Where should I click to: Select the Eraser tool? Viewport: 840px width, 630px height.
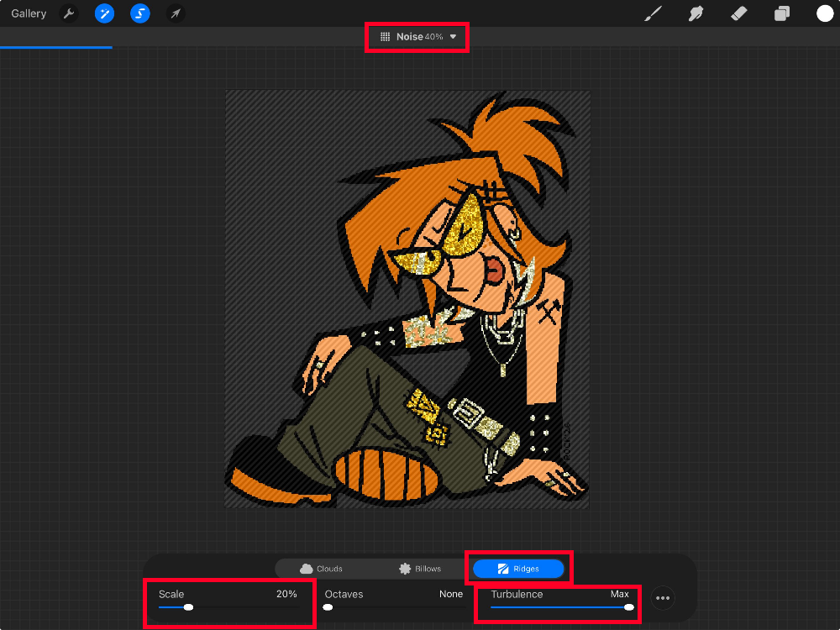738,13
